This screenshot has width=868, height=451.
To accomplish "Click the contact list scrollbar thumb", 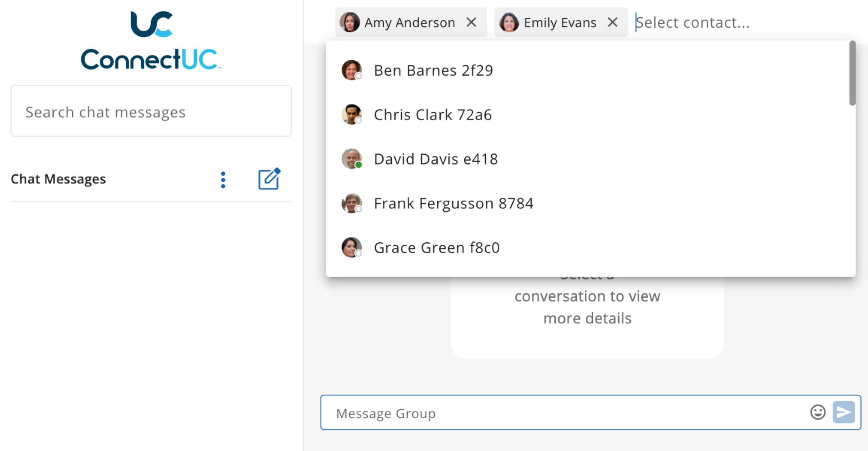I will (x=852, y=73).
